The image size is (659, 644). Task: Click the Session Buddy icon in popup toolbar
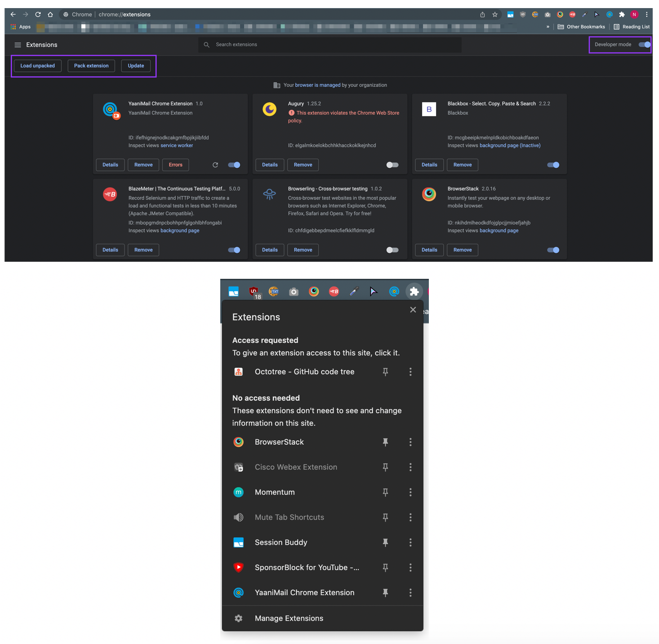(234, 291)
